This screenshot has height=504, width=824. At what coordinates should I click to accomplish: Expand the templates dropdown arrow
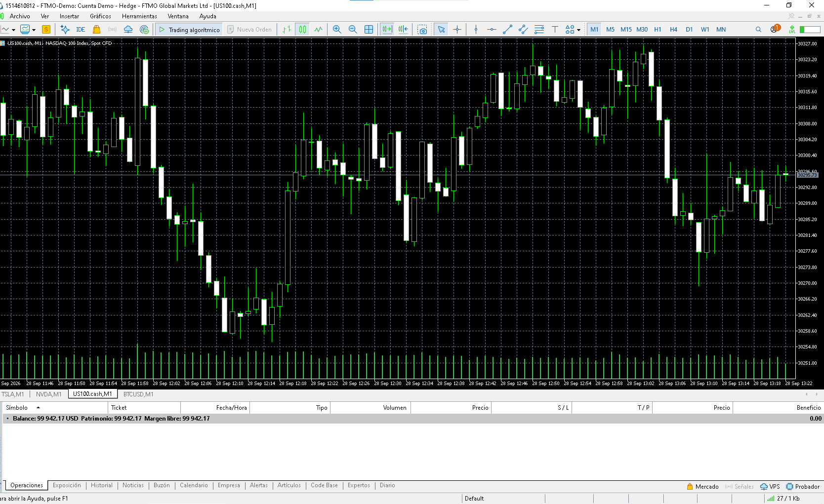34,30
